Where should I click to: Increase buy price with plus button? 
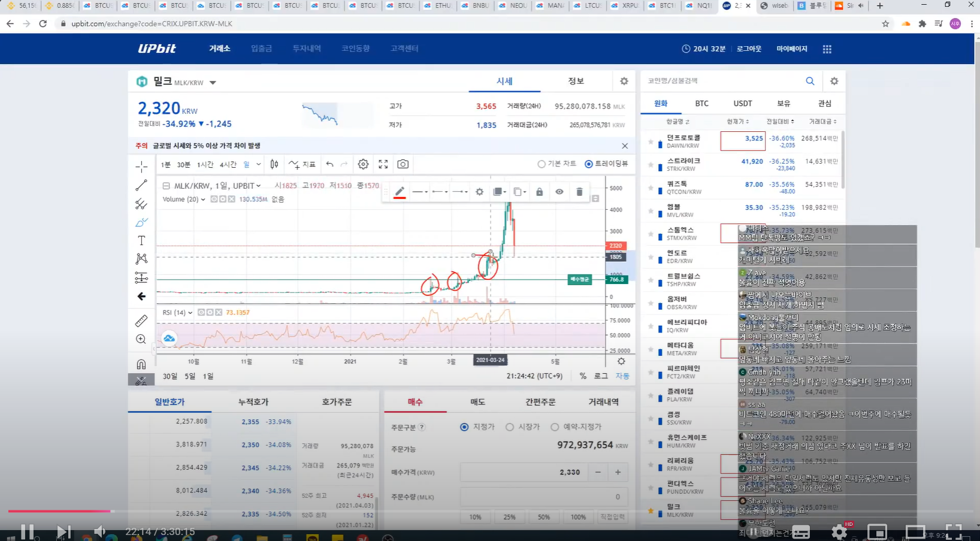pos(618,472)
